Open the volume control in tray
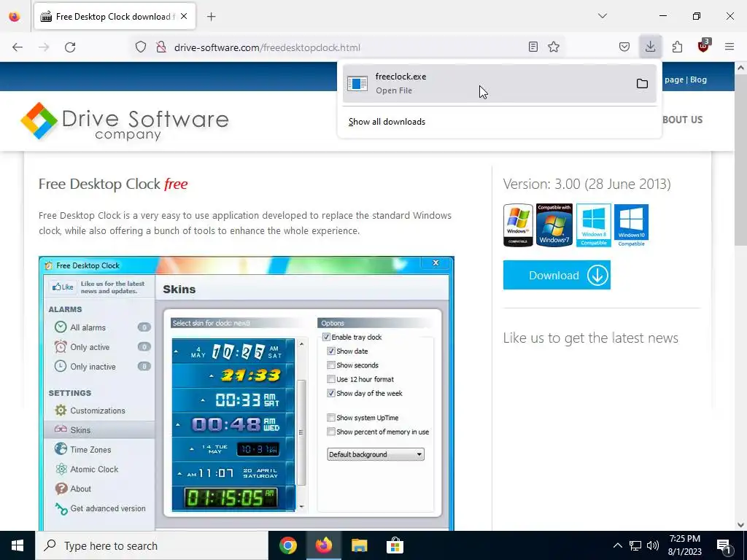Image resolution: width=747 pixels, height=560 pixels. point(653,545)
